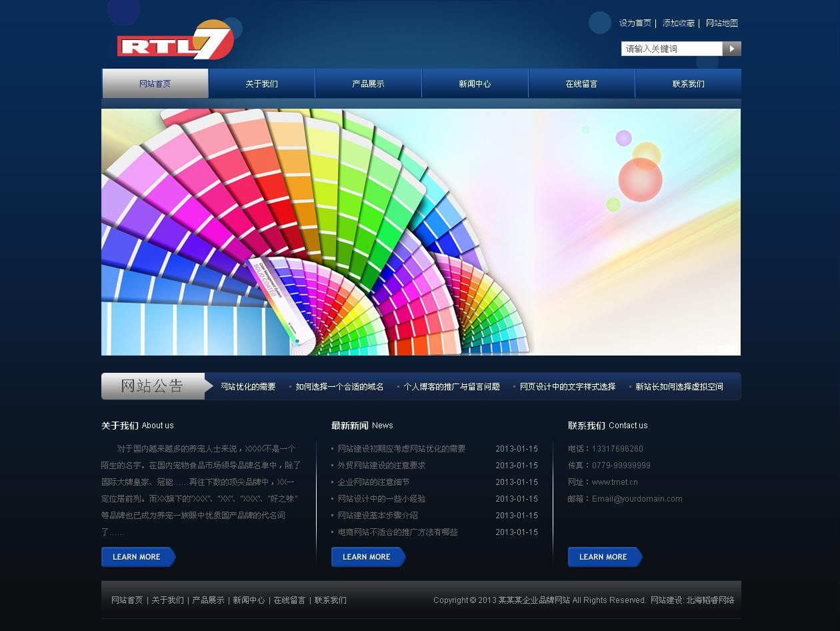Click the search keyword input field
The height and width of the screenshot is (631, 840).
click(x=671, y=49)
